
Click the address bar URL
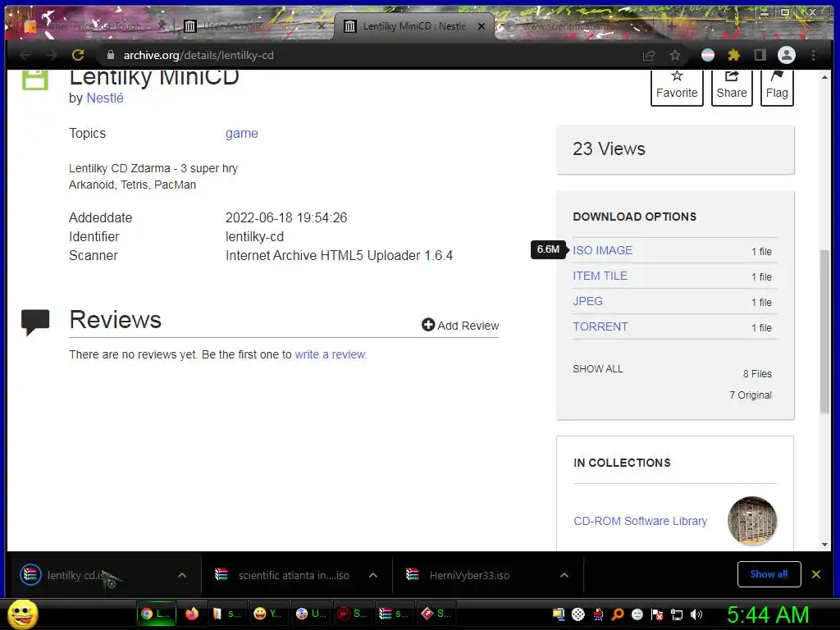199,55
